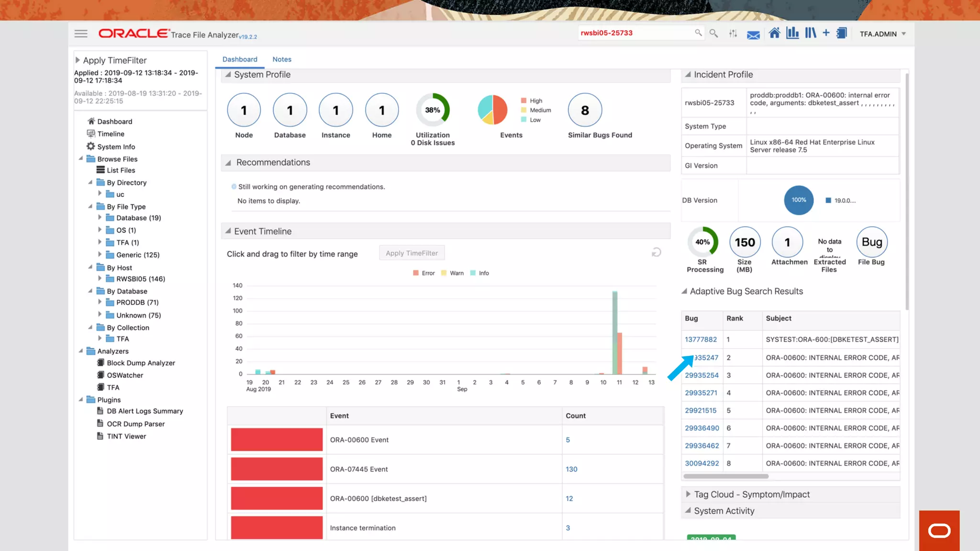980x551 pixels.
Task: Select Timeline in left navigation tree
Action: click(x=111, y=134)
